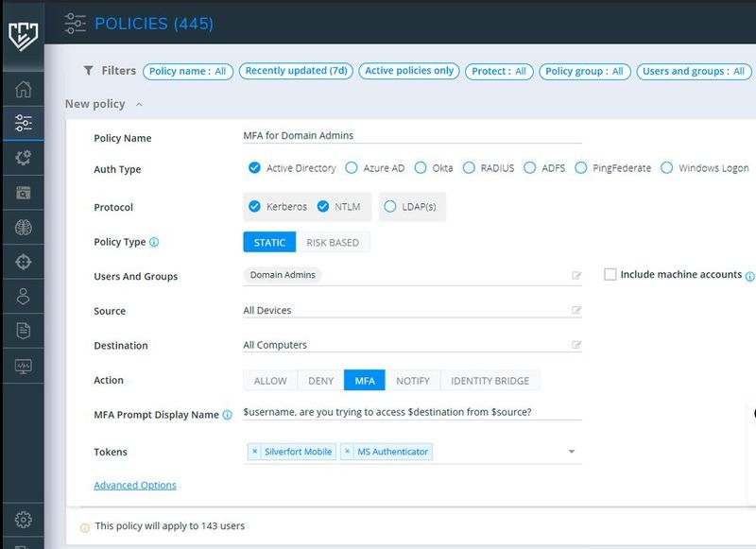The height and width of the screenshot is (549, 756).
Task: Set action to ALLOW
Action: pos(270,380)
